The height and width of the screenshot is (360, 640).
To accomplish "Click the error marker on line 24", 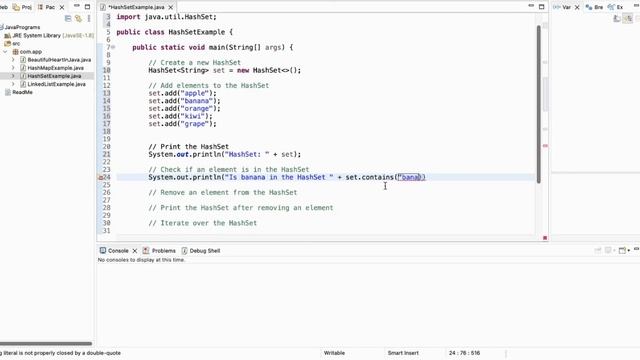I will (x=100, y=177).
